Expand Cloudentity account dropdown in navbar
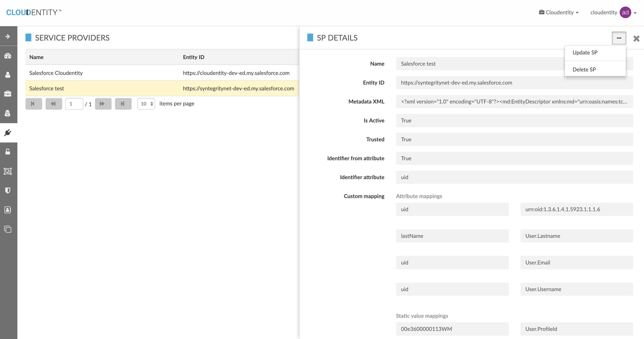 click(613, 12)
